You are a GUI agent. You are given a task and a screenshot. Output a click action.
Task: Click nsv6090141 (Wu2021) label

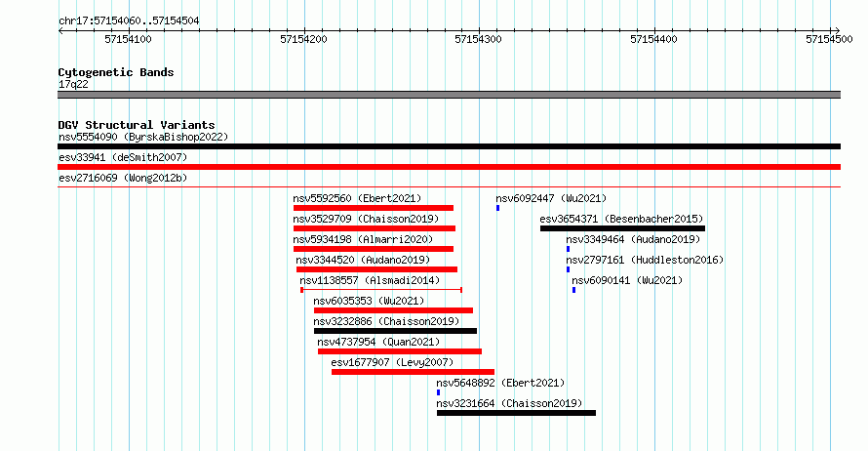(x=627, y=280)
